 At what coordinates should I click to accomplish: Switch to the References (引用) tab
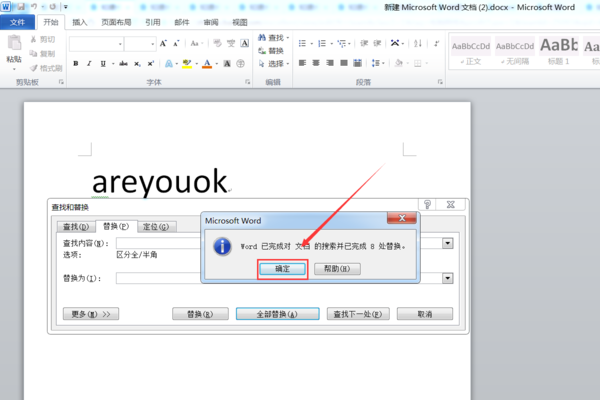click(x=153, y=22)
